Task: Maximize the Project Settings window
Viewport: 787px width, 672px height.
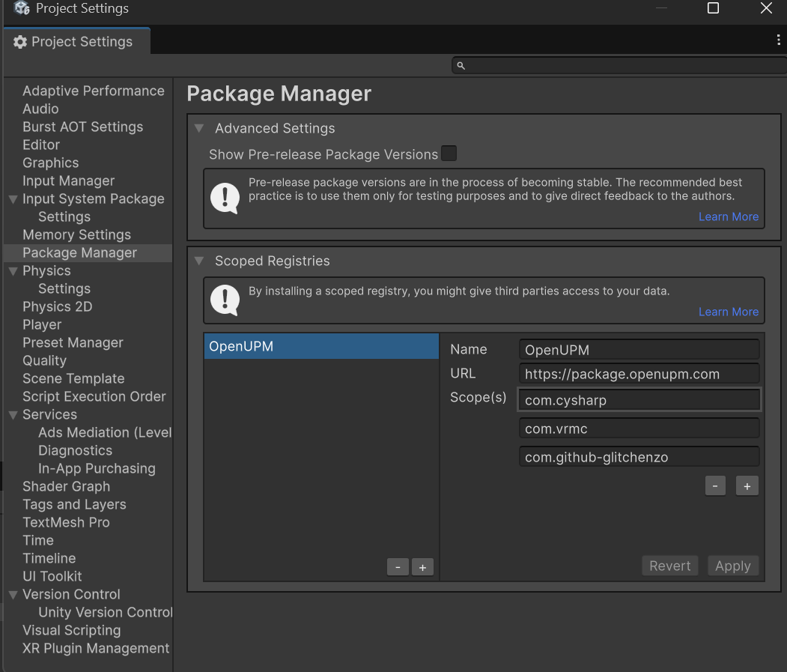Action: click(713, 8)
